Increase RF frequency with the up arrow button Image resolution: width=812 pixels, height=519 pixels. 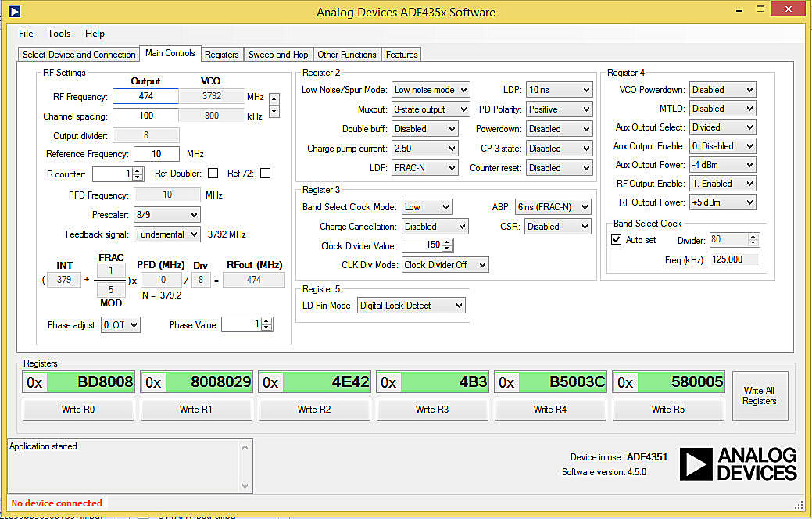click(x=274, y=98)
